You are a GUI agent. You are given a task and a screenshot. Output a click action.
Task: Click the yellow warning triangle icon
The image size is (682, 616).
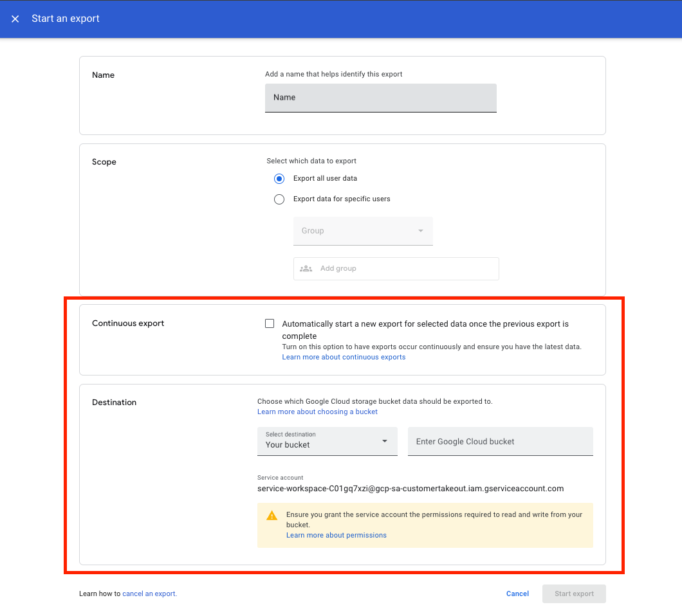point(272,516)
